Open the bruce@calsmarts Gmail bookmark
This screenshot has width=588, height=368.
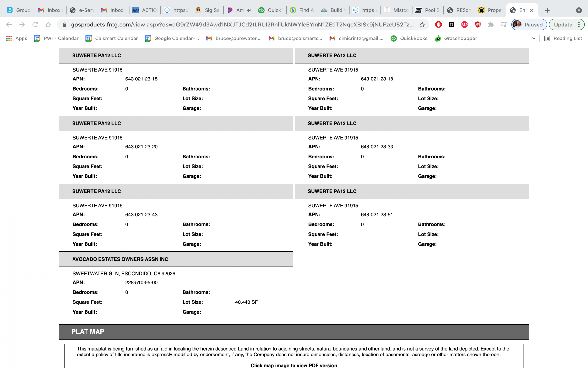click(295, 38)
